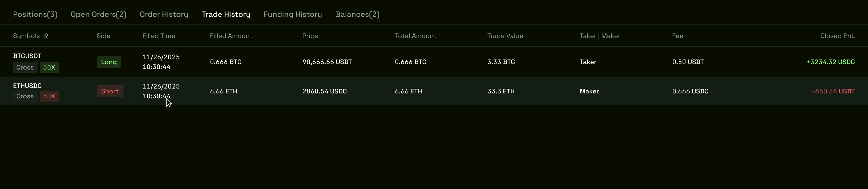Switch to the Open Orders(2) tab

(98, 14)
